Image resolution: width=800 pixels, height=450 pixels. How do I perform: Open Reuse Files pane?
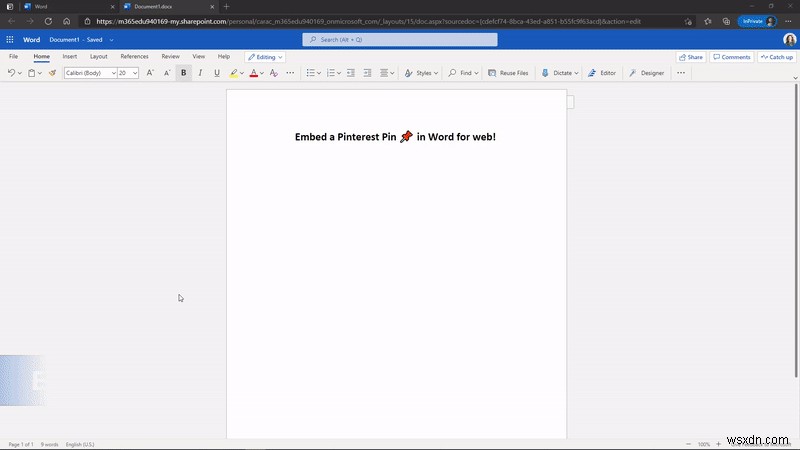508,73
